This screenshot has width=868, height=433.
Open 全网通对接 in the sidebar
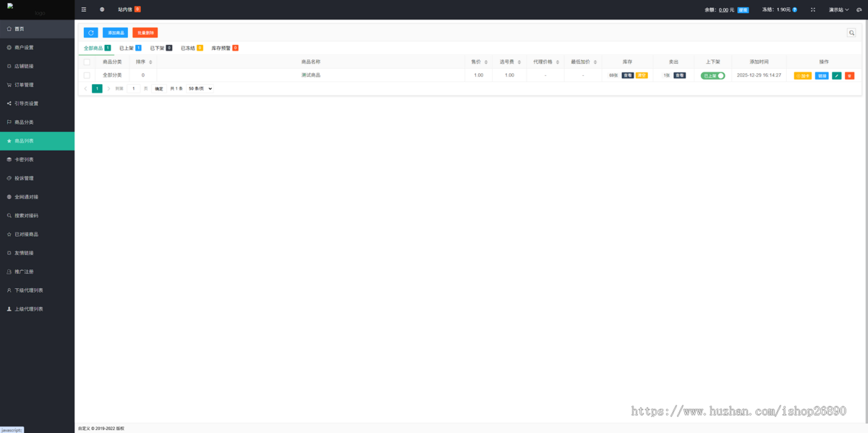(x=37, y=197)
